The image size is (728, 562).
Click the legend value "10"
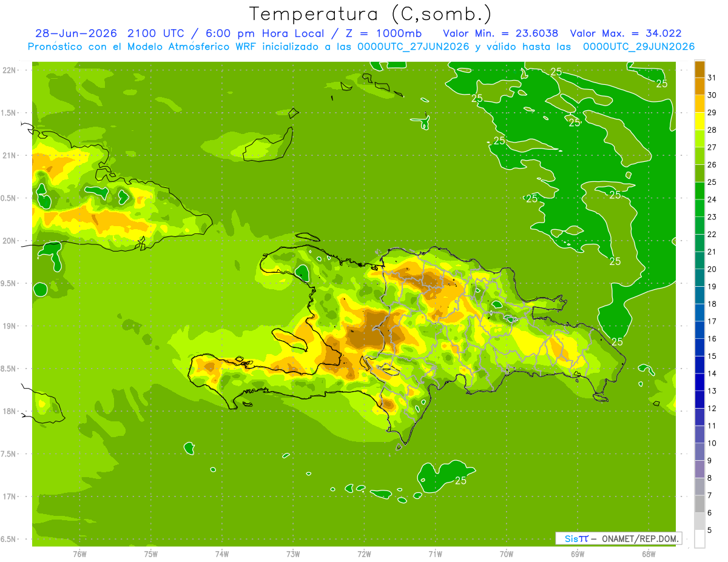[x=712, y=443]
